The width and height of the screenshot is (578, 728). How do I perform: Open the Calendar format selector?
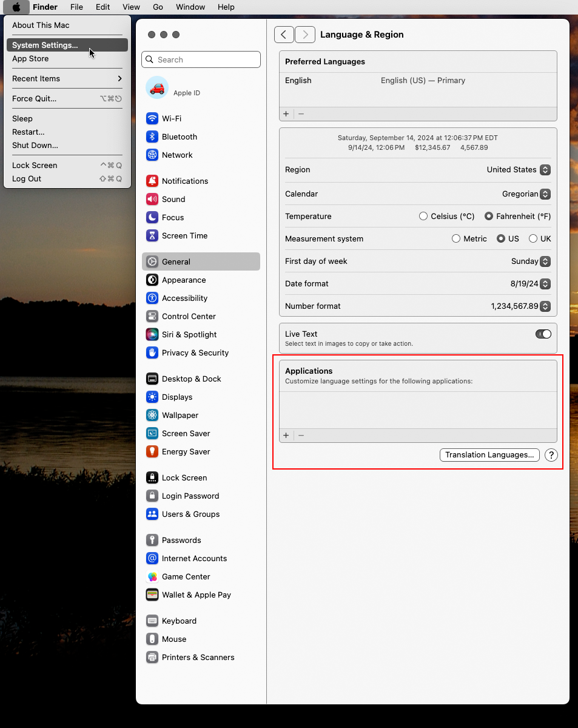(544, 194)
